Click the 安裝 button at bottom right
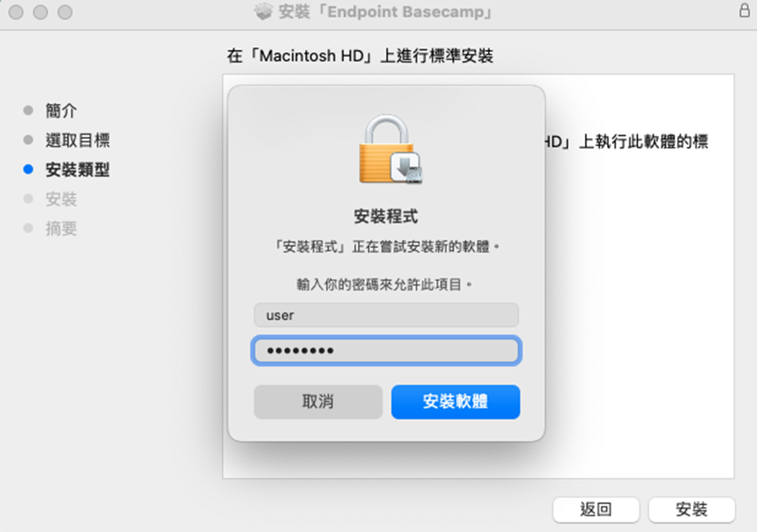757x532 pixels. tap(691, 509)
